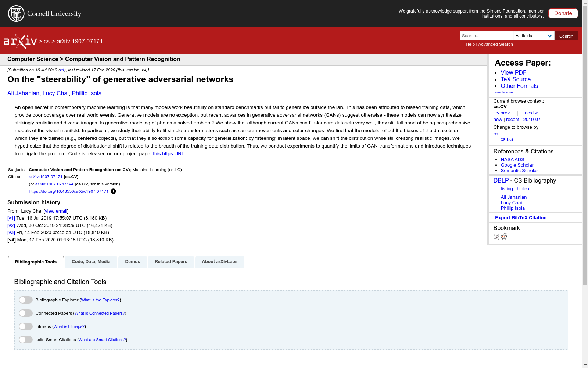
Task: Go to prev paper in cs.CV
Action: click(x=503, y=113)
